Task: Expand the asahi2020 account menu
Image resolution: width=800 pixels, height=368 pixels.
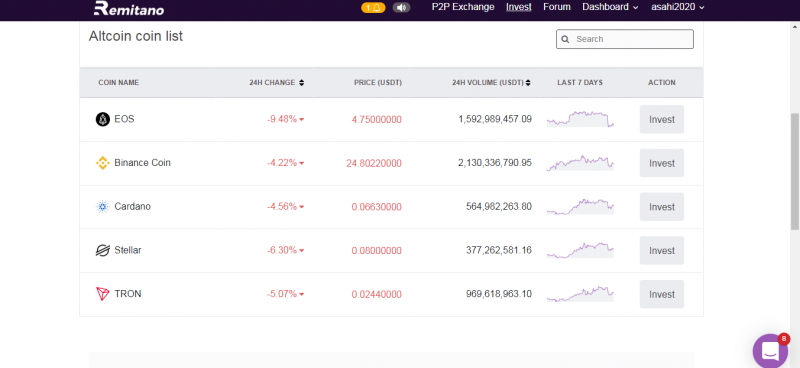Action: coord(678,7)
